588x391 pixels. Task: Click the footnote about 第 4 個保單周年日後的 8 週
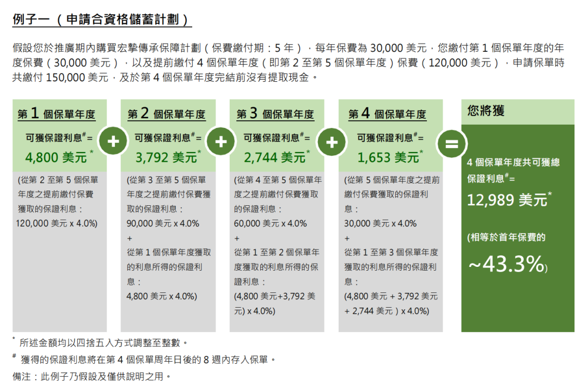[148, 360]
